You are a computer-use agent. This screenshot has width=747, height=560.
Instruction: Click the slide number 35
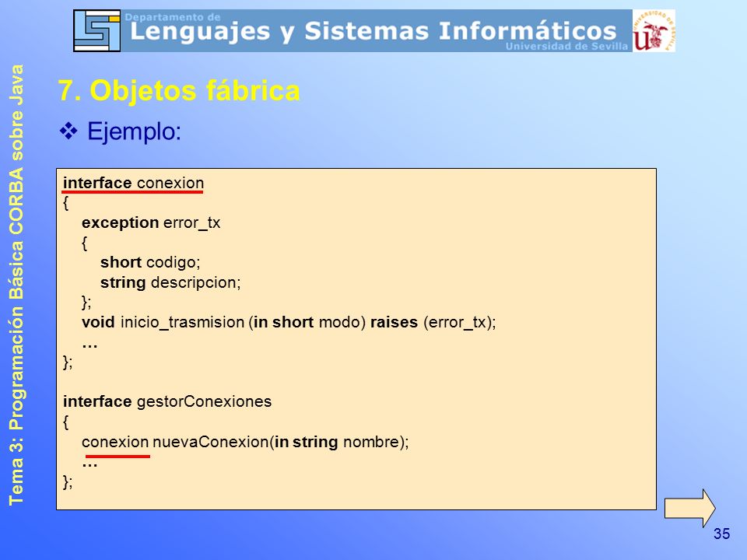click(721, 534)
